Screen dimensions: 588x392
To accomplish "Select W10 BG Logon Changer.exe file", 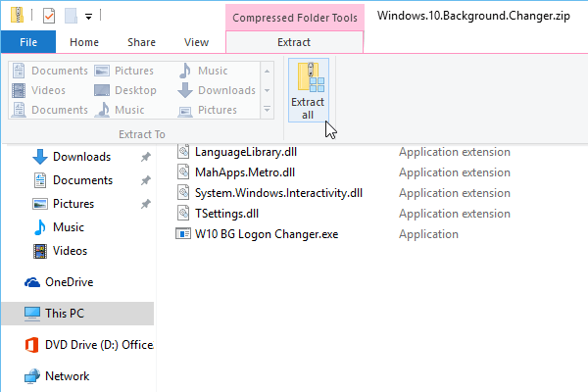I will [x=267, y=234].
